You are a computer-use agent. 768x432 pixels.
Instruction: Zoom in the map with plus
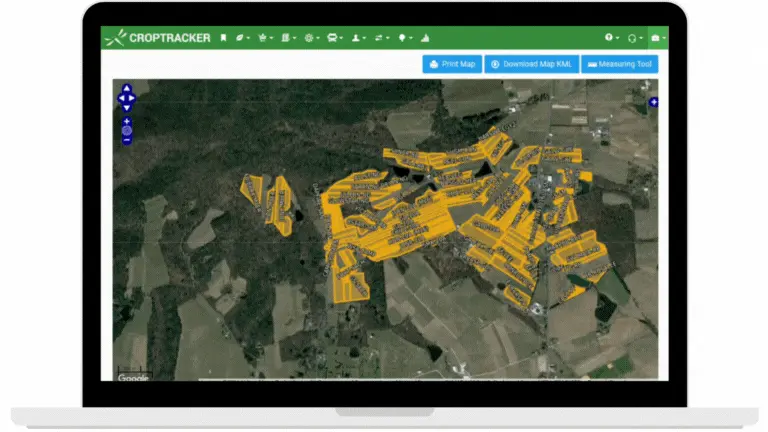(x=127, y=121)
